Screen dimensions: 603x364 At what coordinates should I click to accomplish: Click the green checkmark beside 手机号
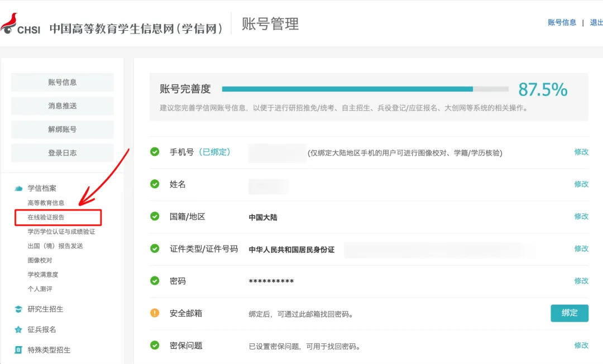click(x=155, y=152)
